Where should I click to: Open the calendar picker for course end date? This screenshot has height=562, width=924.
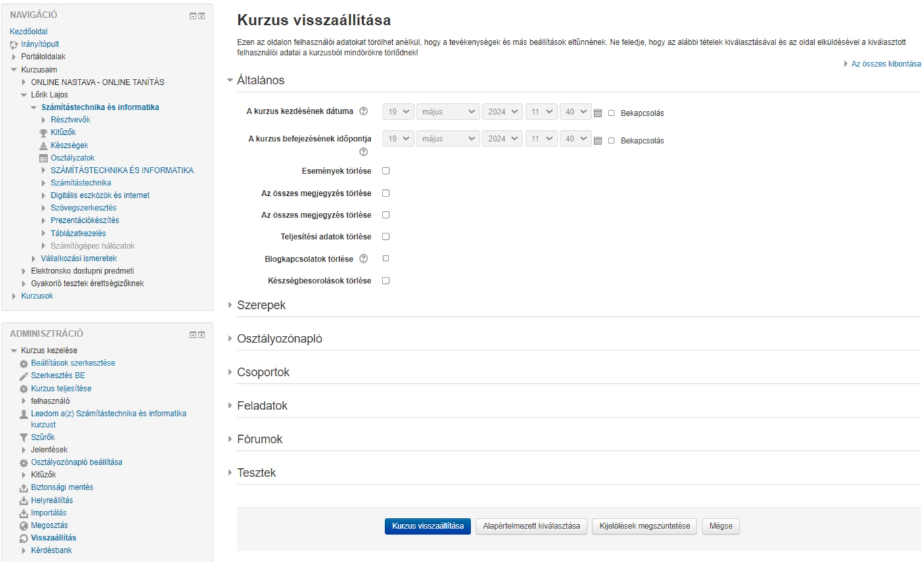pos(598,141)
